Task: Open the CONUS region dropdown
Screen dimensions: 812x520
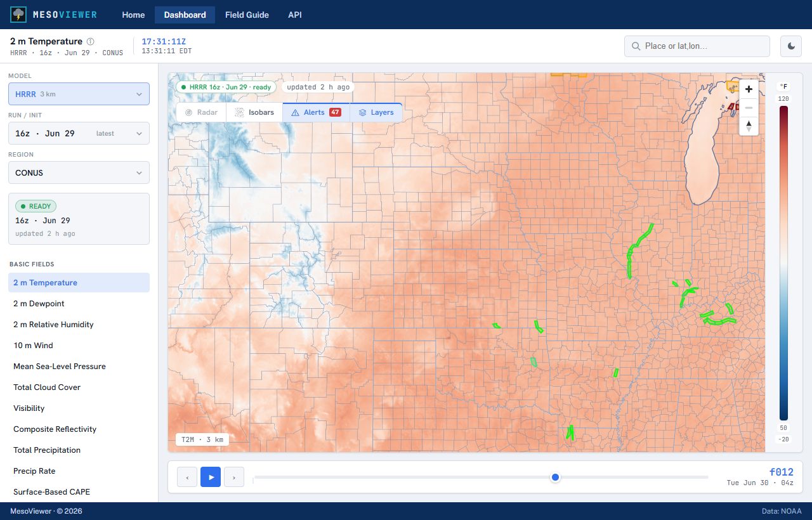Action: pyautogui.click(x=79, y=172)
